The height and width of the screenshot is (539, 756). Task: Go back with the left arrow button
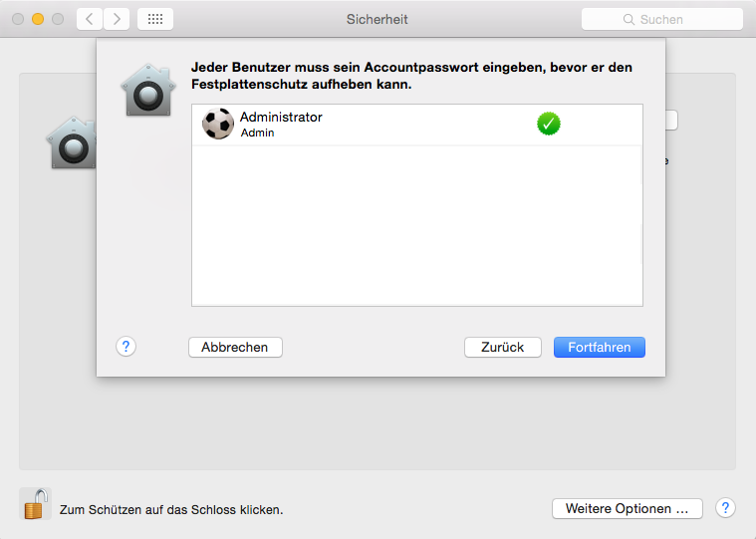point(90,19)
